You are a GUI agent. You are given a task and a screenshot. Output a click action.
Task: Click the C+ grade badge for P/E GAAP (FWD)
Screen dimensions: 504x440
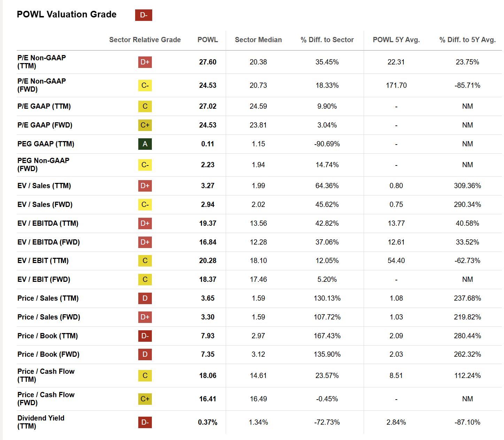[145, 125]
